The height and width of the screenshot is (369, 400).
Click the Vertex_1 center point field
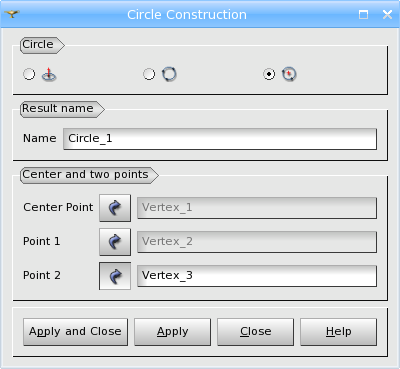point(257,208)
